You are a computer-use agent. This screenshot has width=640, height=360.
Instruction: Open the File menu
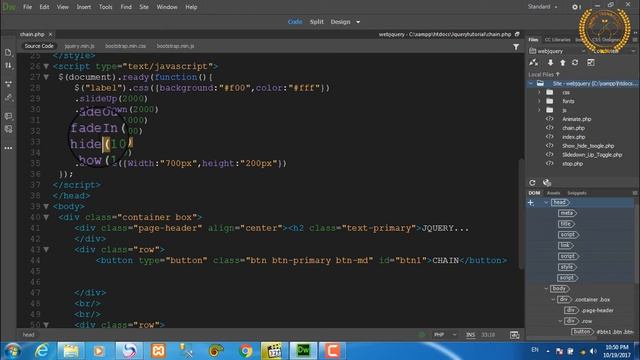pos(27,7)
